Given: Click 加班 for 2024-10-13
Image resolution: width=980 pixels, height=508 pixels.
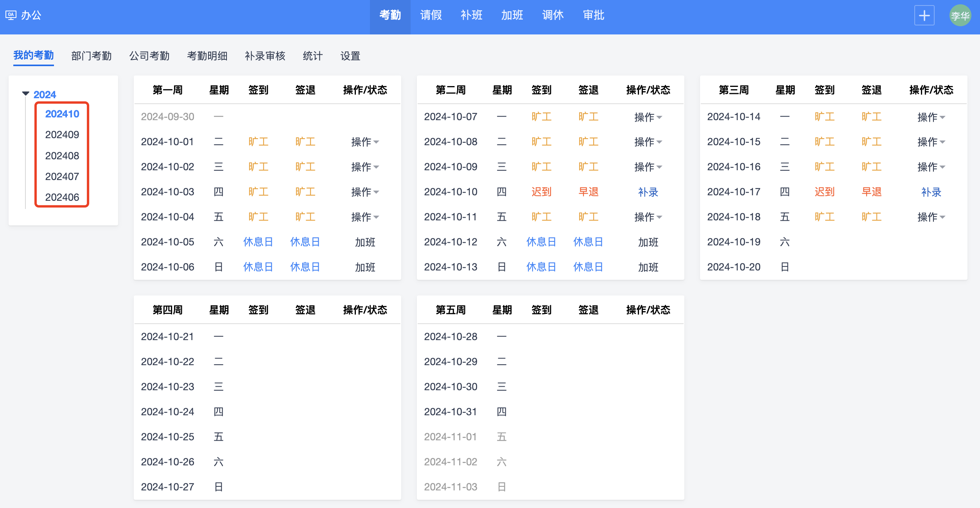Looking at the screenshot, I should point(648,267).
